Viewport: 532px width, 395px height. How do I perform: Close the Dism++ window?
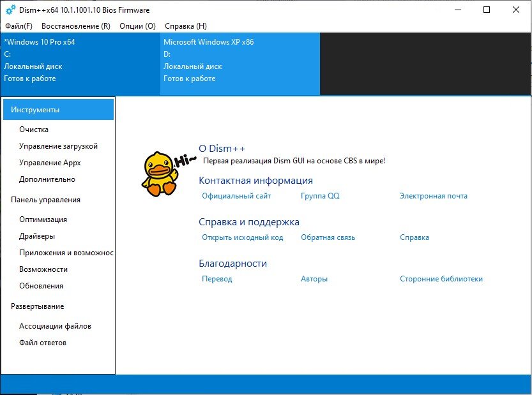point(516,10)
